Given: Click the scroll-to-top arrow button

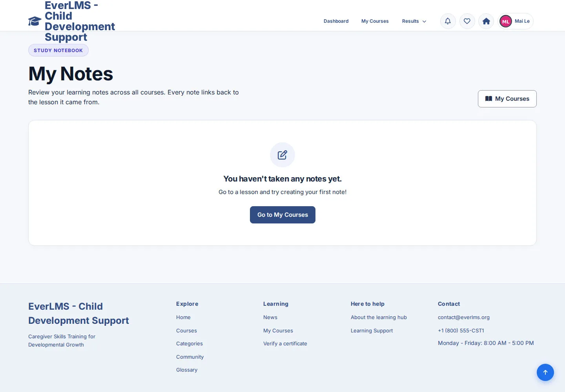Looking at the screenshot, I should pyautogui.click(x=545, y=372).
